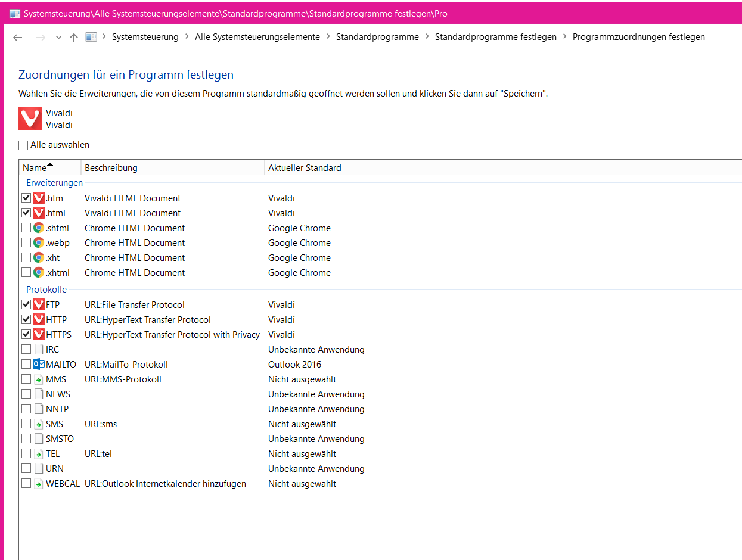Click the Chrome icon next to .webp
The width and height of the screenshot is (742, 560).
click(x=39, y=242)
